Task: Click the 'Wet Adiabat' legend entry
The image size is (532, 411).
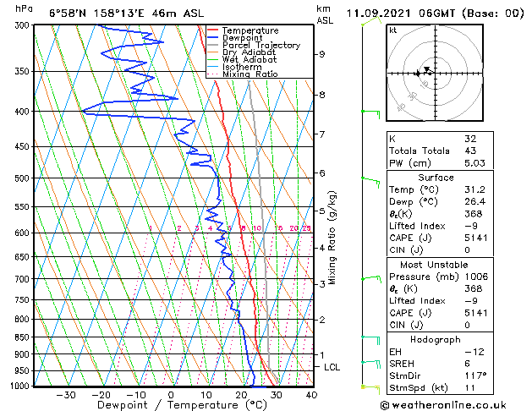Action: point(250,59)
